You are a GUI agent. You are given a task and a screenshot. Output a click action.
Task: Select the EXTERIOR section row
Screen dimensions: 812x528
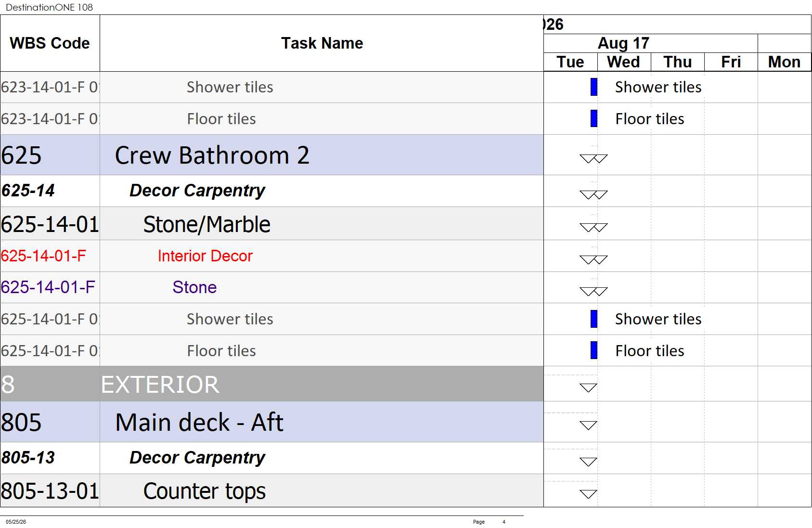(272, 384)
